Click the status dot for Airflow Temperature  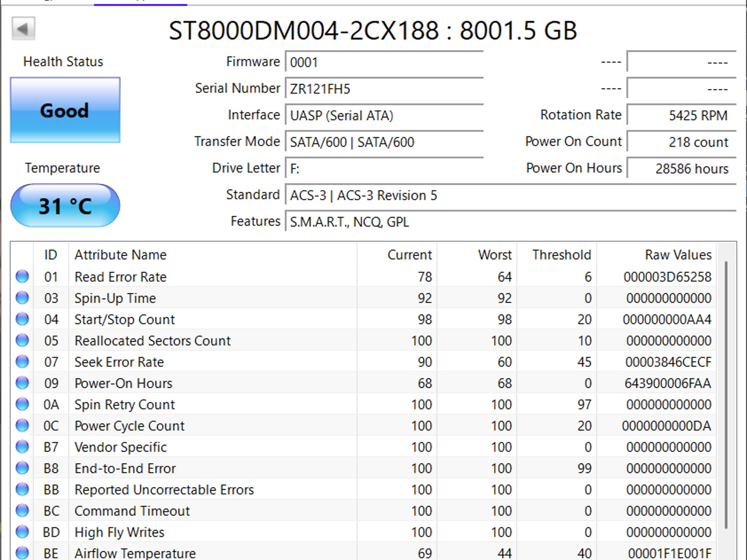[x=22, y=553]
